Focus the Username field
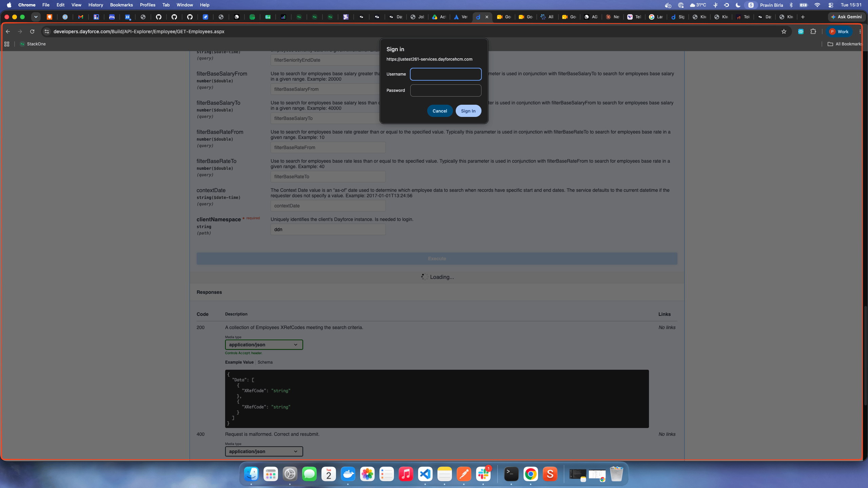 (x=446, y=74)
